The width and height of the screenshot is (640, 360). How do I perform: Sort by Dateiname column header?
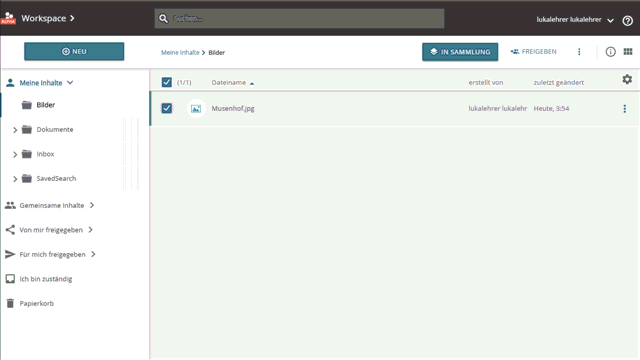coord(229,82)
